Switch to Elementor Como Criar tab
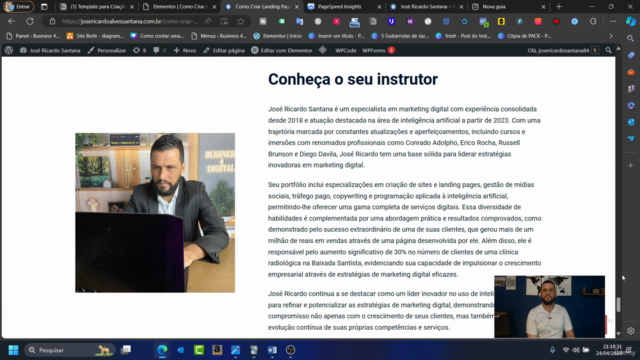Image resolution: width=640 pixels, height=360 pixels. point(179,7)
